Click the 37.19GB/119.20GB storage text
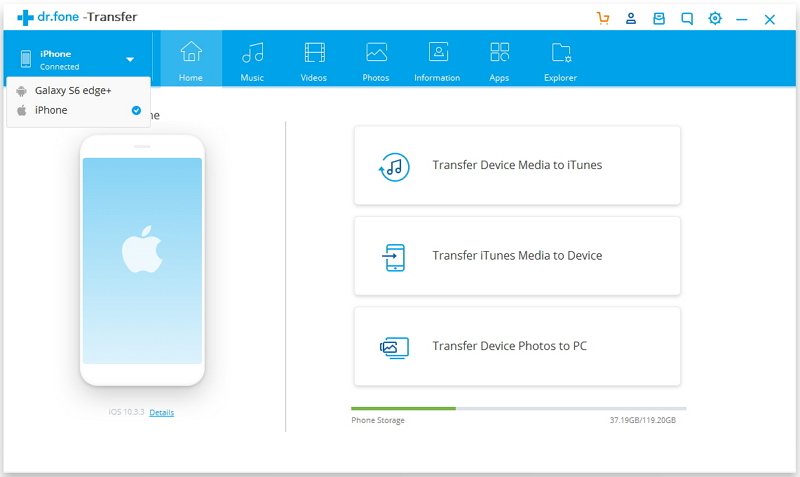 click(x=643, y=420)
